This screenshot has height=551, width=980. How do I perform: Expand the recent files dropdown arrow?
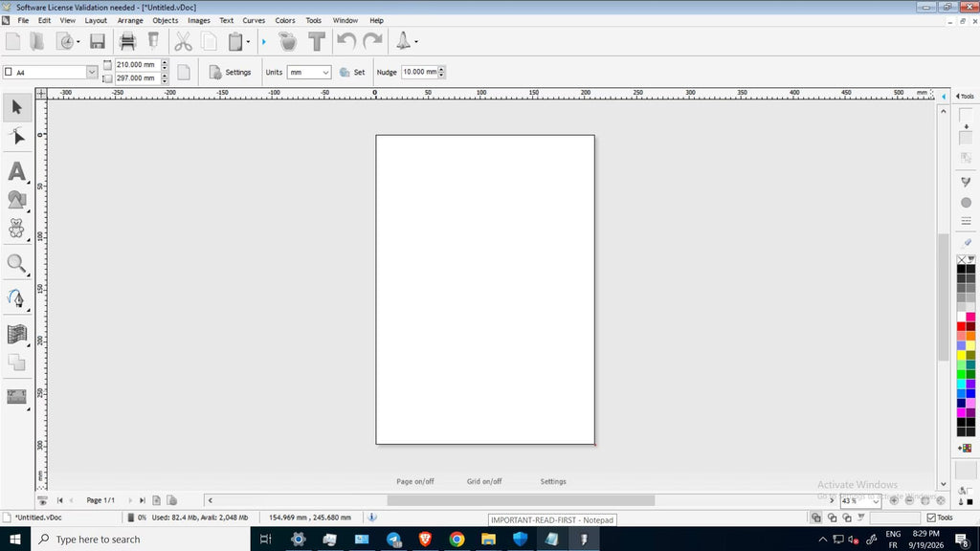[x=78, y=42]
